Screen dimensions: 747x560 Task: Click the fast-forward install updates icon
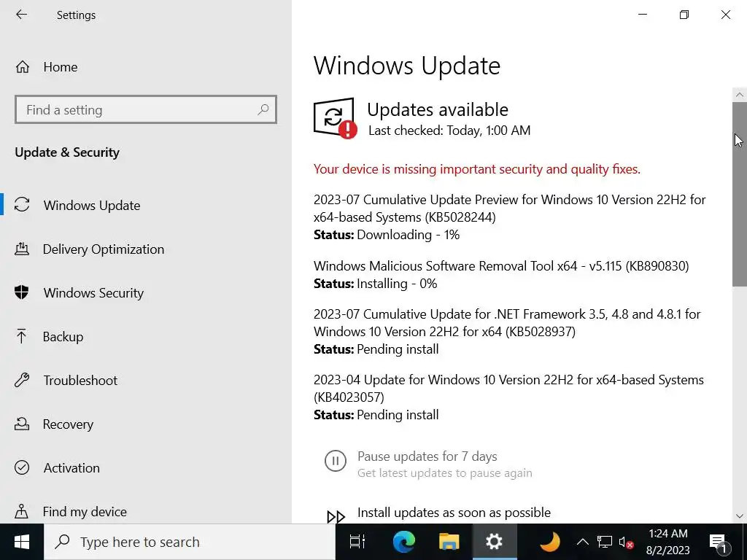(336, 517)
